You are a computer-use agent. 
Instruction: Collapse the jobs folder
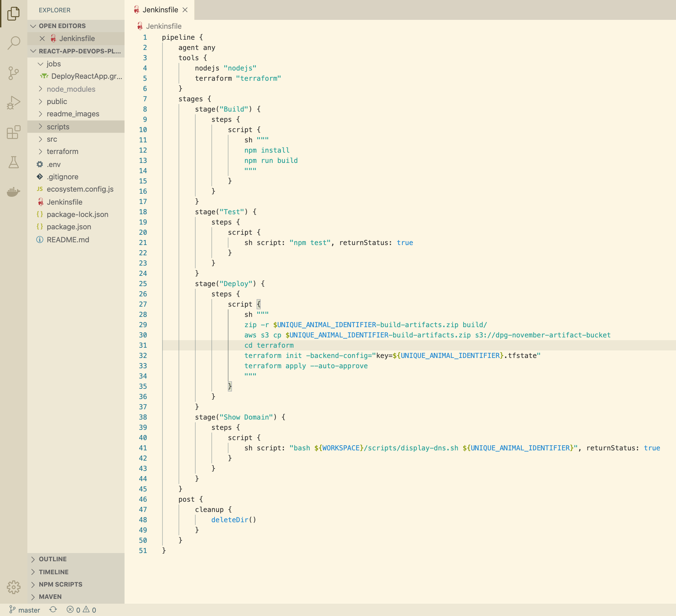(54, 64)
